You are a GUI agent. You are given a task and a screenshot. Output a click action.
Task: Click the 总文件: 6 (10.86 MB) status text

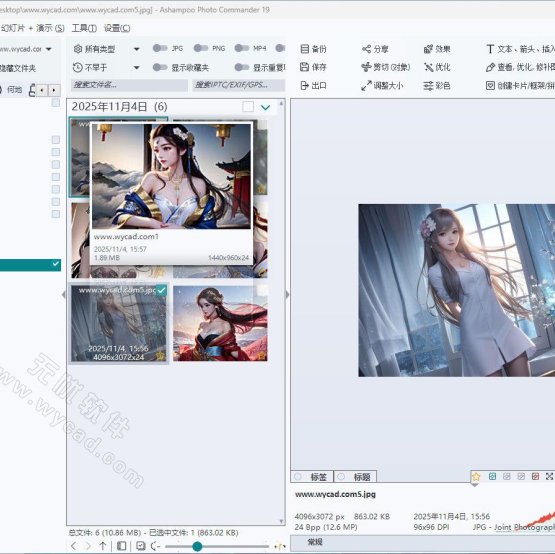click(x=105, y=532)
